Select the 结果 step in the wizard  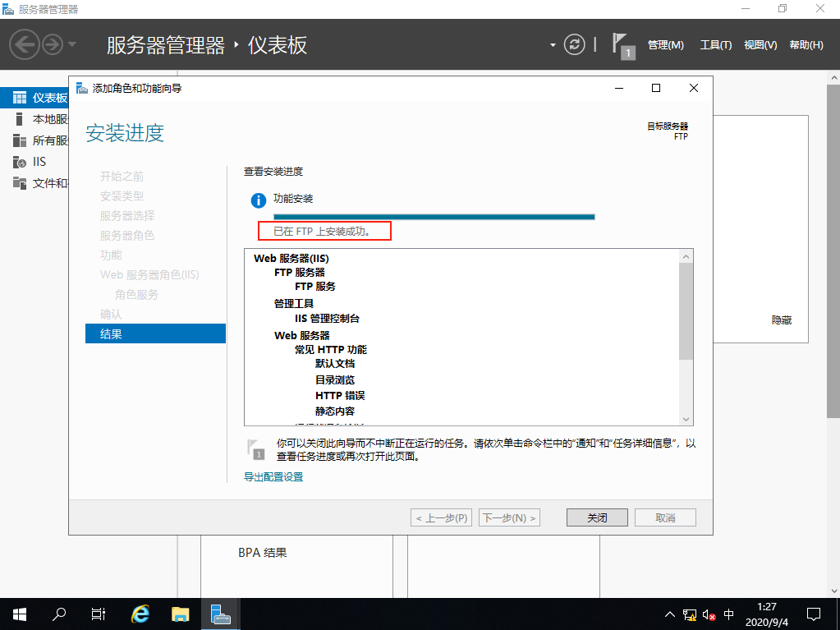tap(155, 333)
